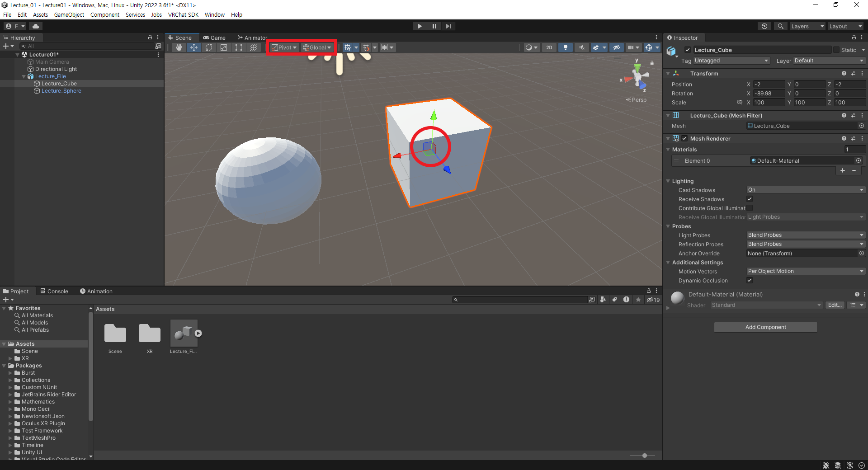
Task: Toggle scene effects (skybox/fog) icon
Action: click(596, 47)
